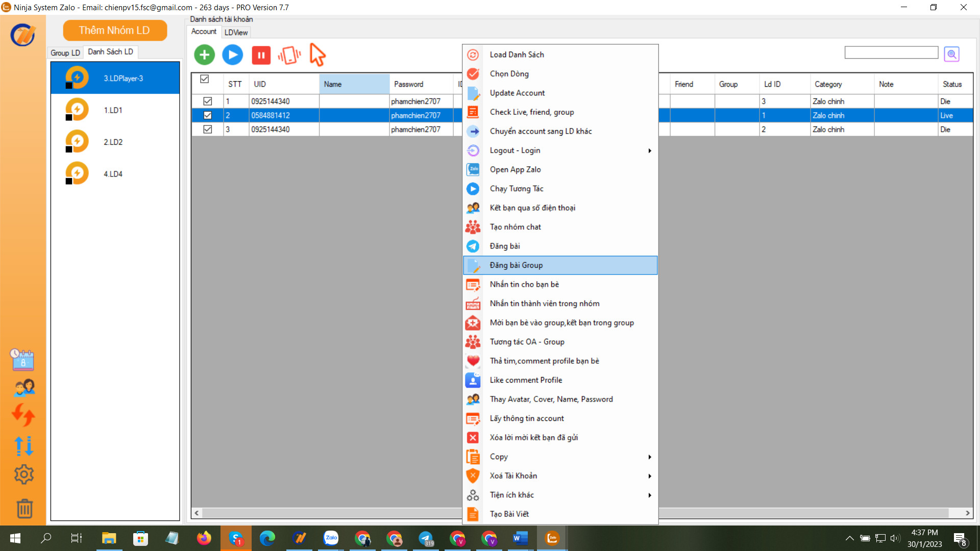The width and height of the screenshot is (980, 551).
Task: Choose Check Live, friend, group
Action: (x=560, y=112)
